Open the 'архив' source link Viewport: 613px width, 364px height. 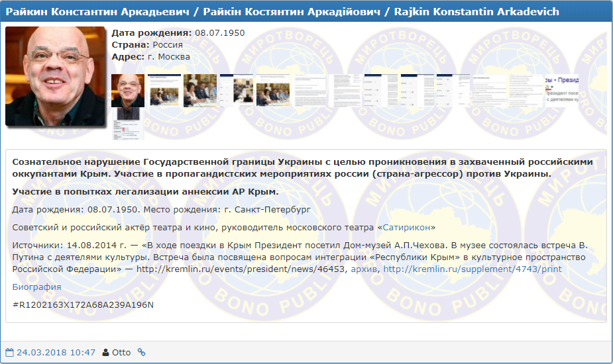[364, 269]
